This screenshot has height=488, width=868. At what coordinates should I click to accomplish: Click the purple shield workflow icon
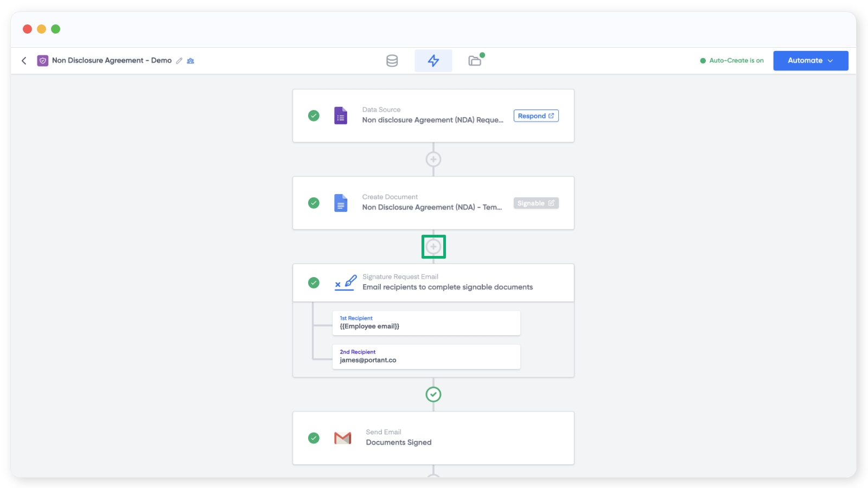click(x=42, y=61)
